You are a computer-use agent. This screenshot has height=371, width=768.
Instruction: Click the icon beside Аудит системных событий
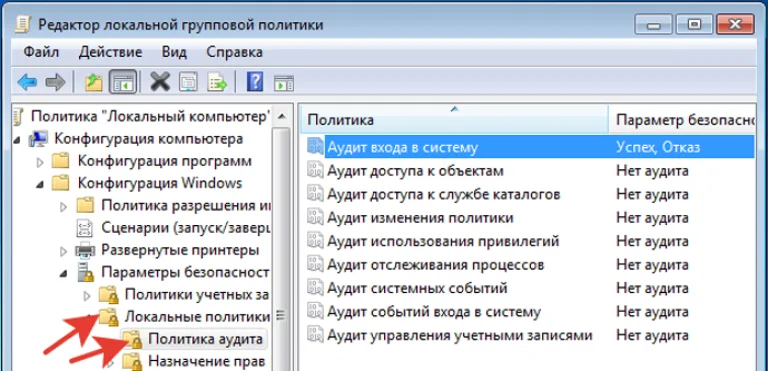(x=315, y=288)
